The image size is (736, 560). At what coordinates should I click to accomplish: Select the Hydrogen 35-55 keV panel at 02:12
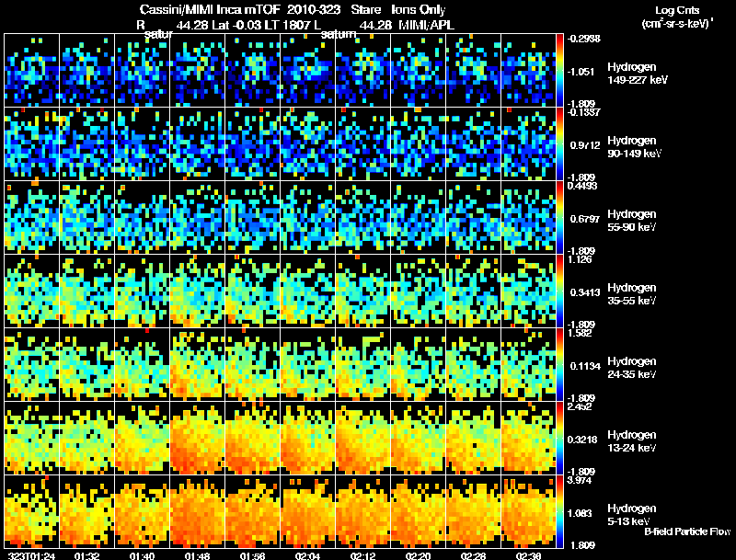pos(362,291)
